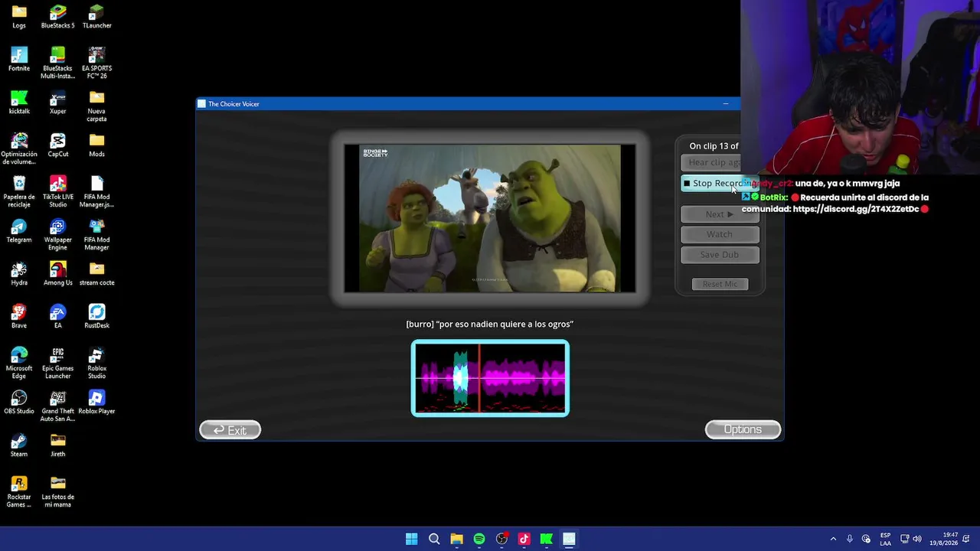The image size is (980, 551).
Task: Open BlueStacks Multi-Instance shortcut
Action: pos(57,63)
